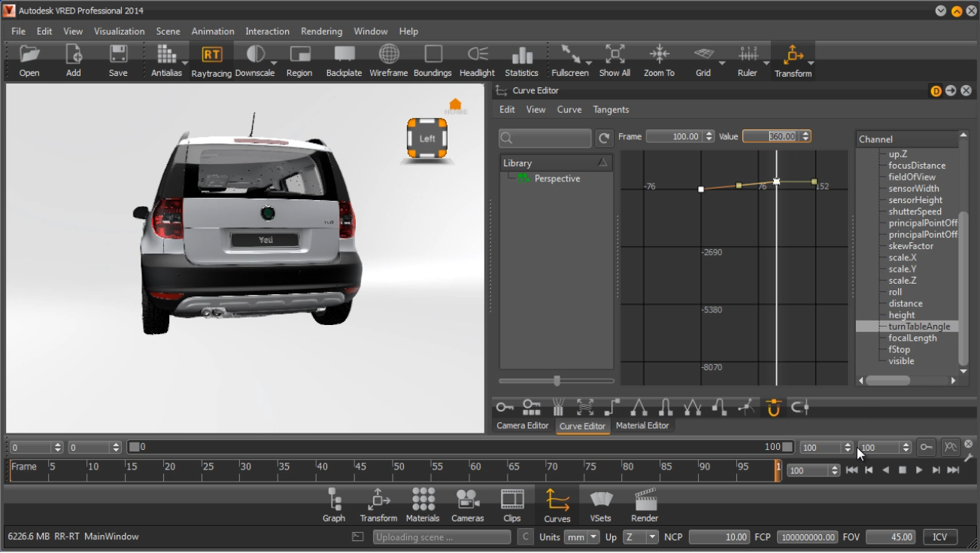980x553 pixels.
Task: Click the Show All icon
Action: pyautogui.click(x=614, y=55)
